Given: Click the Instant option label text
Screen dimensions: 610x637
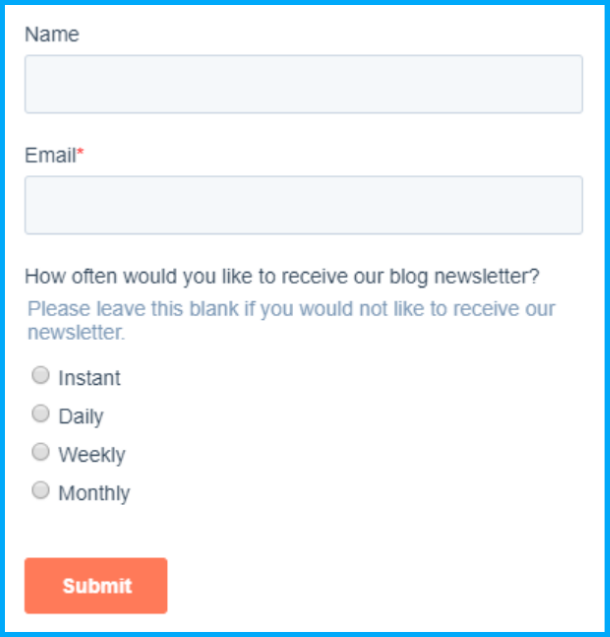Looking at the screenshot, I should click(89, 378).
